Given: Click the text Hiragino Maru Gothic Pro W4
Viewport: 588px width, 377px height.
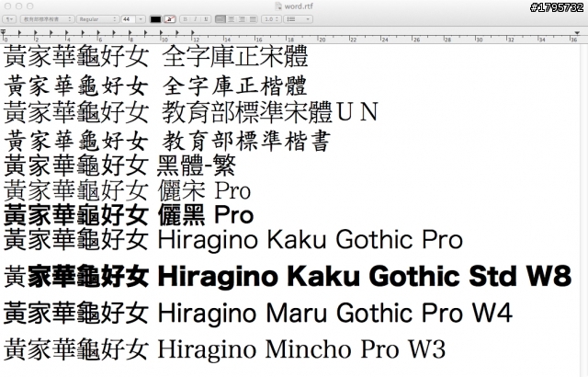Looking at the screenshot, I should tap(334, 314).
